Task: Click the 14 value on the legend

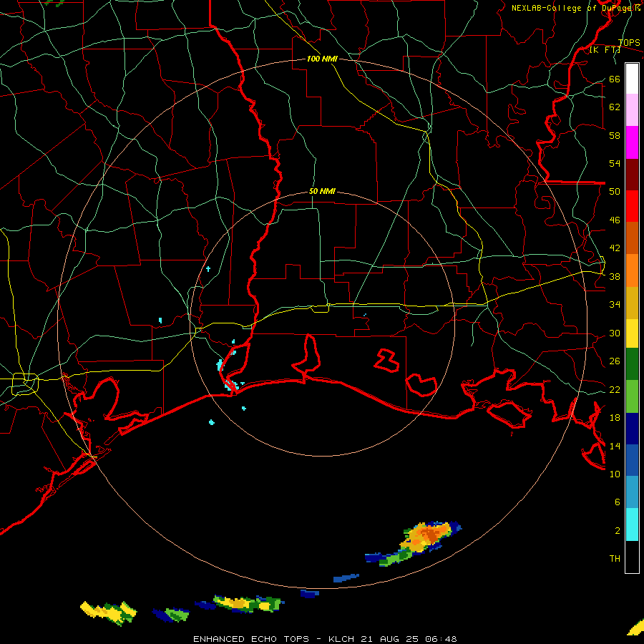Action: click(615, 446)
